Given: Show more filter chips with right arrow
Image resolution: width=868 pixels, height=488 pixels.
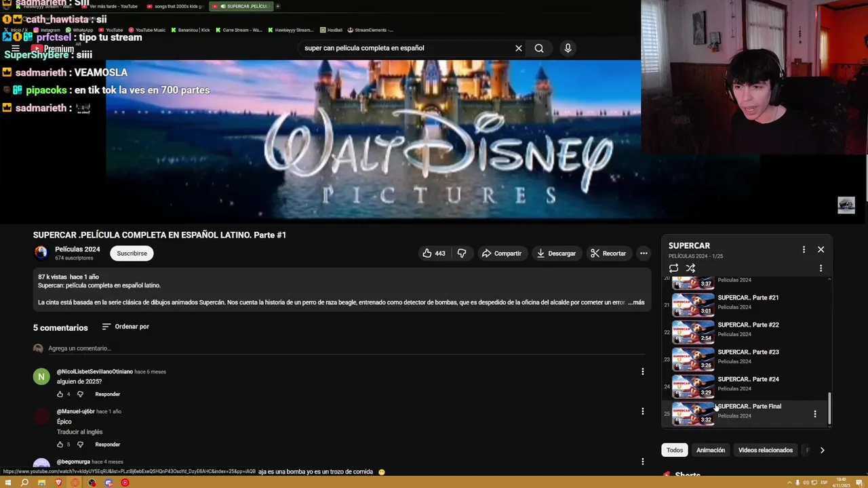Looking at the screenshot, I should [x=822, y=450].
